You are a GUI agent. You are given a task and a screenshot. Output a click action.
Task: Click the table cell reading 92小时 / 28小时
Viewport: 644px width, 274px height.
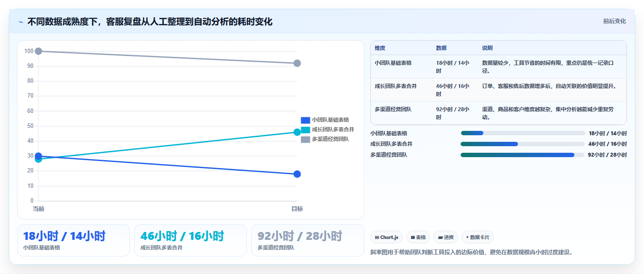coord(453,113)
